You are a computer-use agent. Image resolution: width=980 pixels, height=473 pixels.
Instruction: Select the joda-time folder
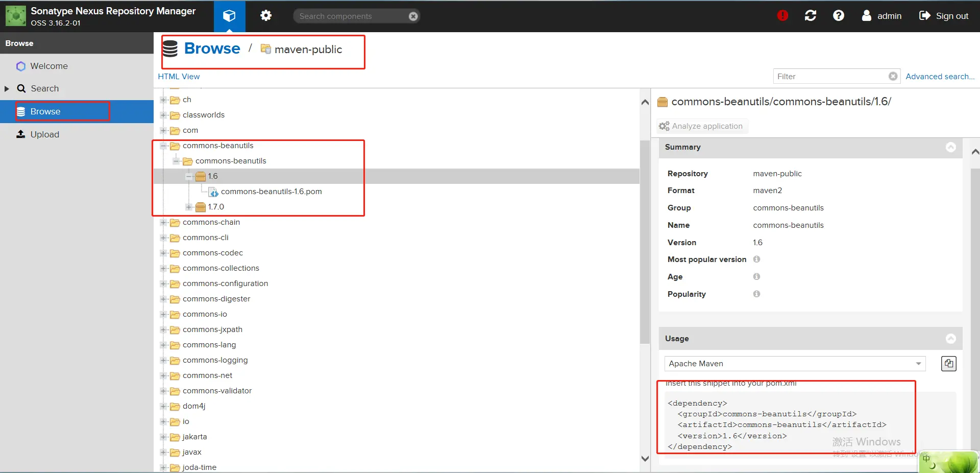(200, 467)
